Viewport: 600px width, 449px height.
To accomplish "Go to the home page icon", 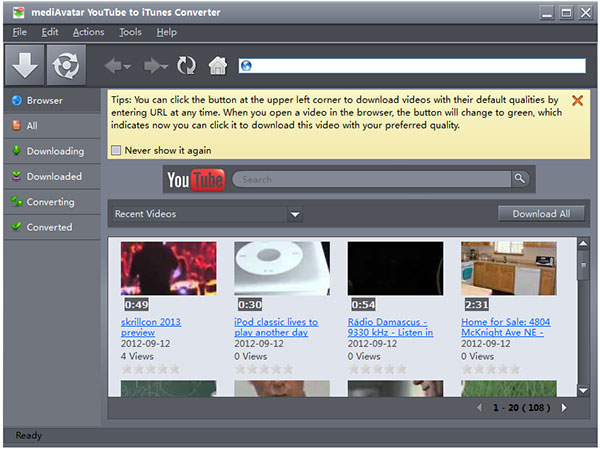I will click(x=218, y=65).
